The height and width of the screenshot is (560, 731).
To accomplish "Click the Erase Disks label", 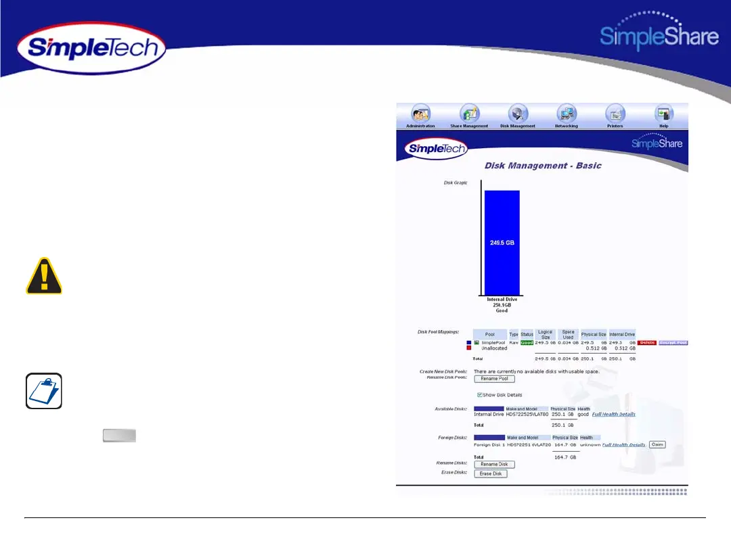I will (x=454, y=472).
